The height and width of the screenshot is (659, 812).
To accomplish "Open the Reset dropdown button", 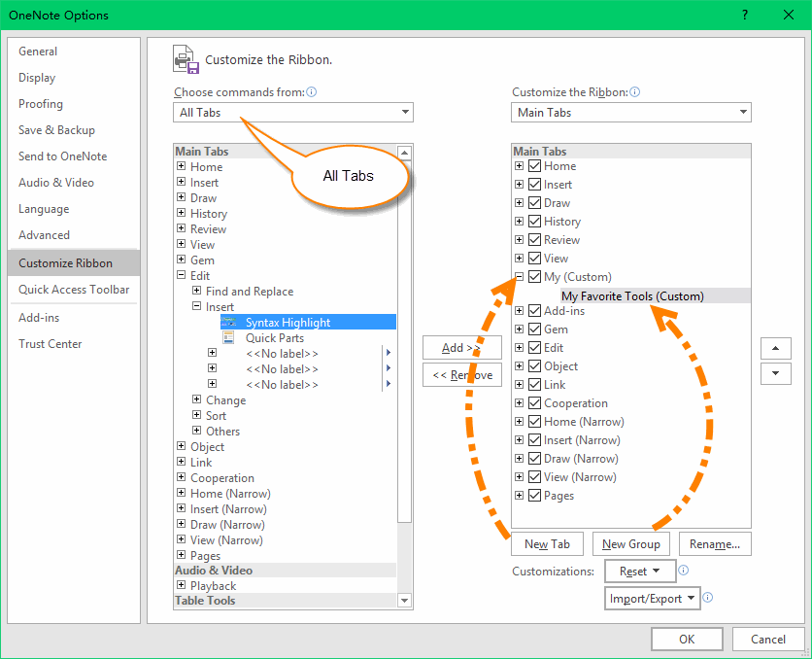I will pos(640,571).
